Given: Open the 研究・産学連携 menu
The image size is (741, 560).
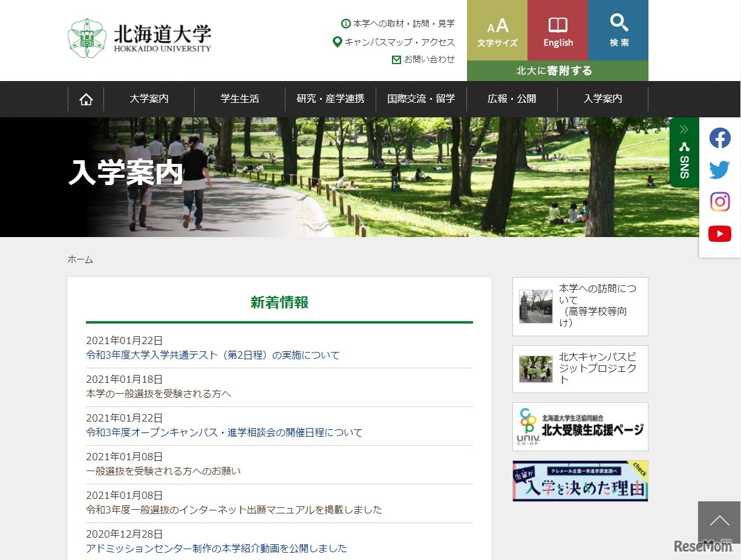Looking at the screenshot, I should [x=330, y=99].
